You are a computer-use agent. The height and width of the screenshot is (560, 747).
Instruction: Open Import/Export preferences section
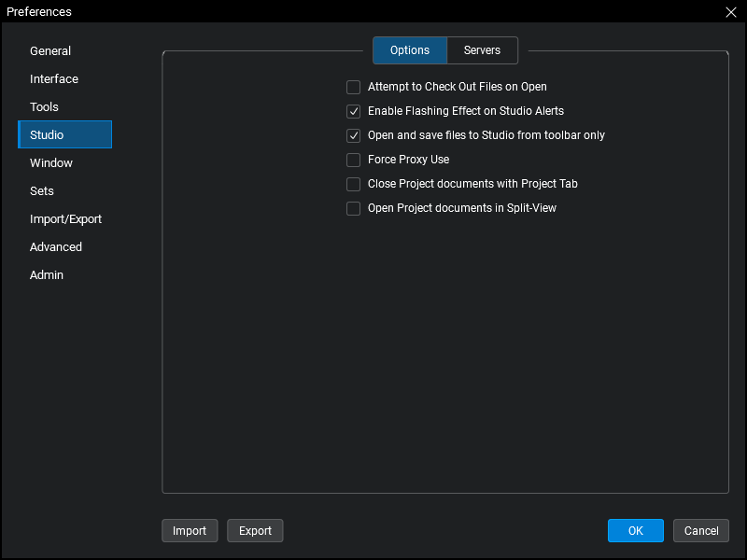click(x=65, y=219)
